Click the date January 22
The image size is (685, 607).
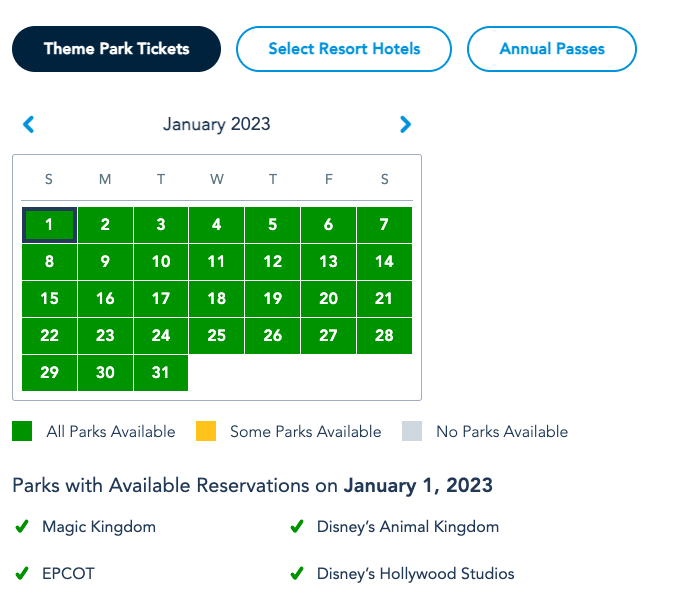49,336
